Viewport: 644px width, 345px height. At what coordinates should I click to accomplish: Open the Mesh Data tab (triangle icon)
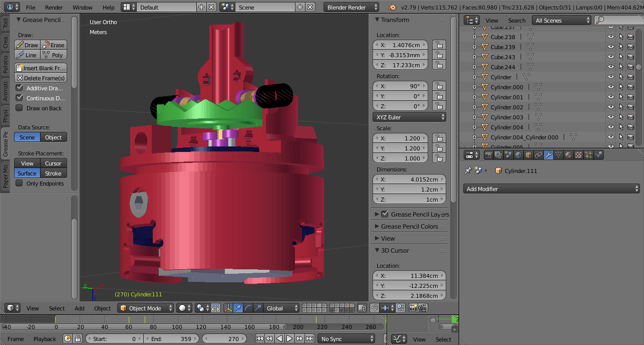[558, 155]
